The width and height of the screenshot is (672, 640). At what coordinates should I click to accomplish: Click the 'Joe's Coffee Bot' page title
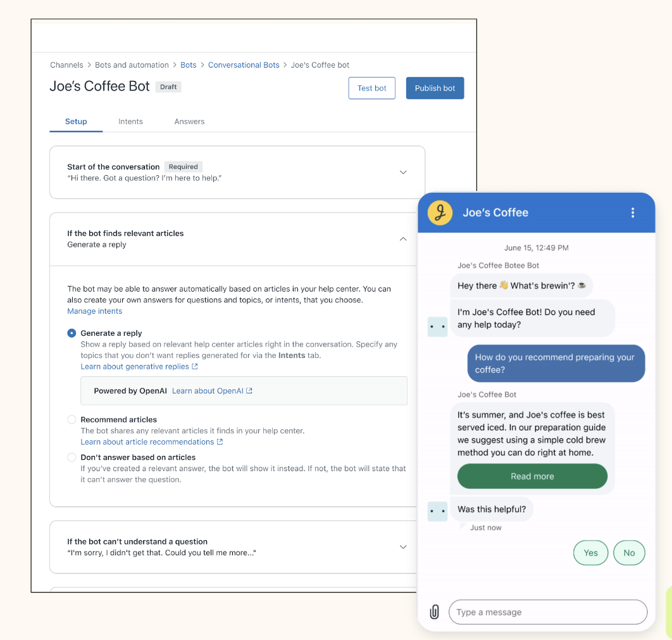pos(99,87)
